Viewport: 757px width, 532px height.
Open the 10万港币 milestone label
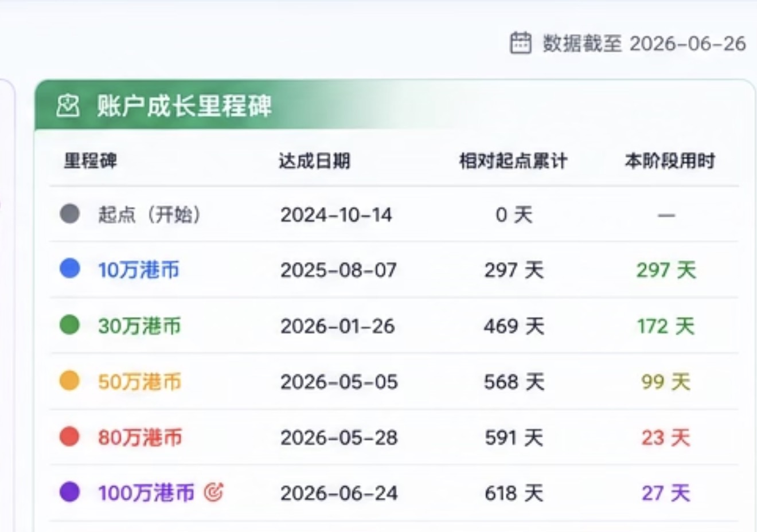[x=139, y=269]
